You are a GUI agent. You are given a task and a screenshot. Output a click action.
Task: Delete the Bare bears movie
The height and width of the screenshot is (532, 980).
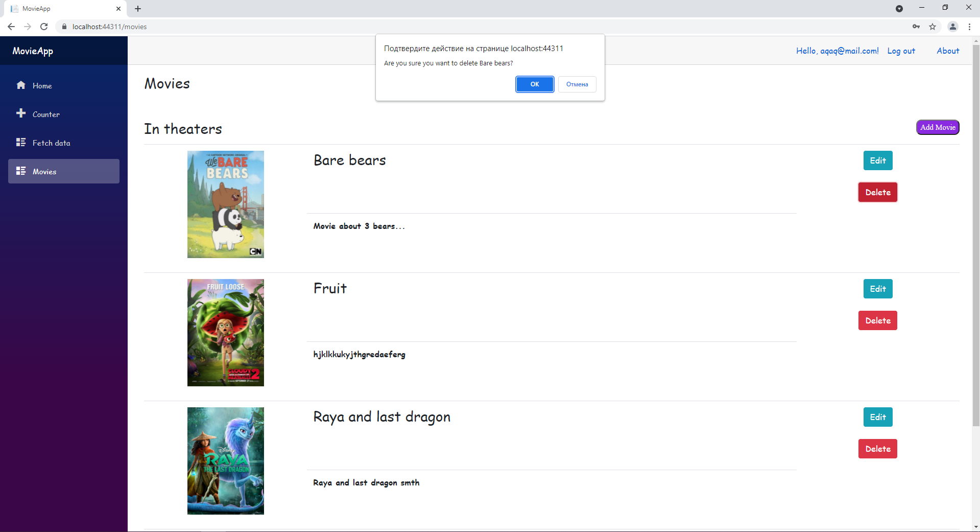point(878,192)
